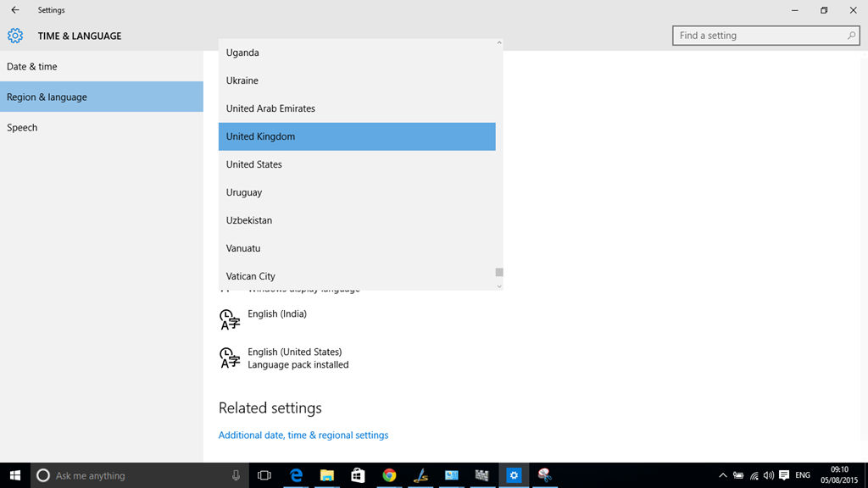
Task: Click the English (India) language icon
Action: point(229,319)
